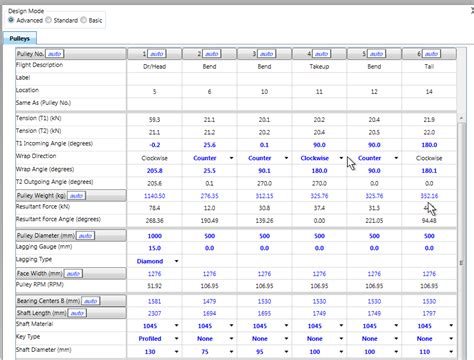Click the Tension T1 value 59.3
474x360 pixels.
(x=155, y=120)
